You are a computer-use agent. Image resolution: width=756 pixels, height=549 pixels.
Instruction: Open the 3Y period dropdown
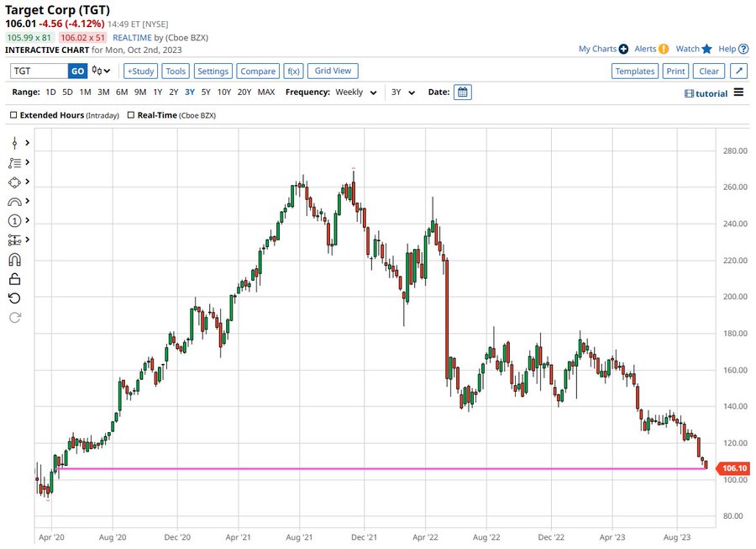point(403,92)
